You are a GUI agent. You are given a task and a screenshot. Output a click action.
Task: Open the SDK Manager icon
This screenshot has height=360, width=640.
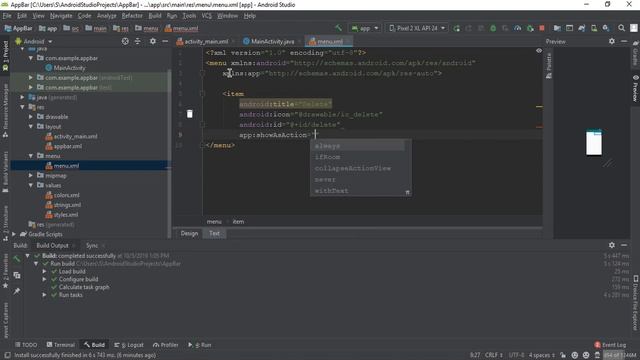click(606, 28)
